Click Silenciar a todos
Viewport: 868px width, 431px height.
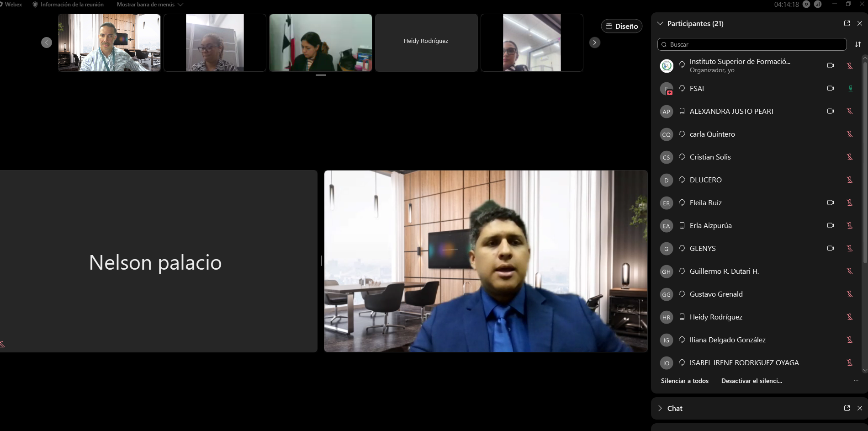pos(684,381)
